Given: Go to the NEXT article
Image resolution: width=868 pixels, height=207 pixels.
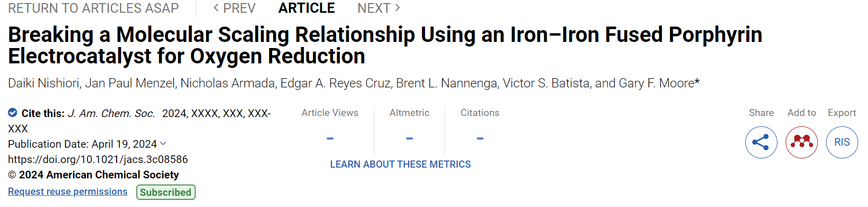Looking at the screenshot, I should point(379,8).
